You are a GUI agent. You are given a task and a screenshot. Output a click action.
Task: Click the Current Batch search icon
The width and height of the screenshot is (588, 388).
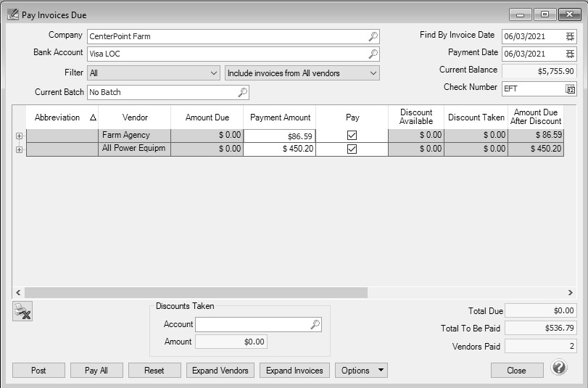pos(242,92)
